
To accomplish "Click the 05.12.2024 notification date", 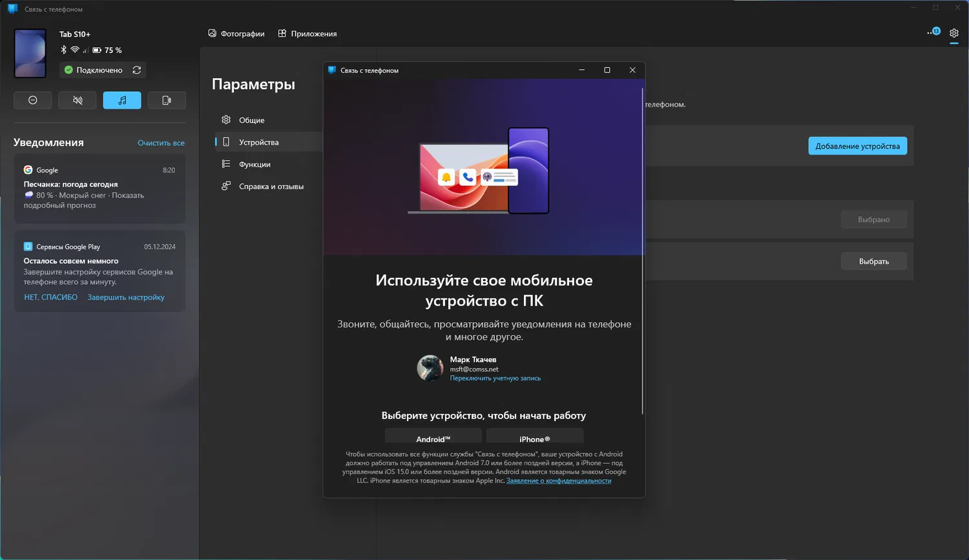I will tap(160, 247).
